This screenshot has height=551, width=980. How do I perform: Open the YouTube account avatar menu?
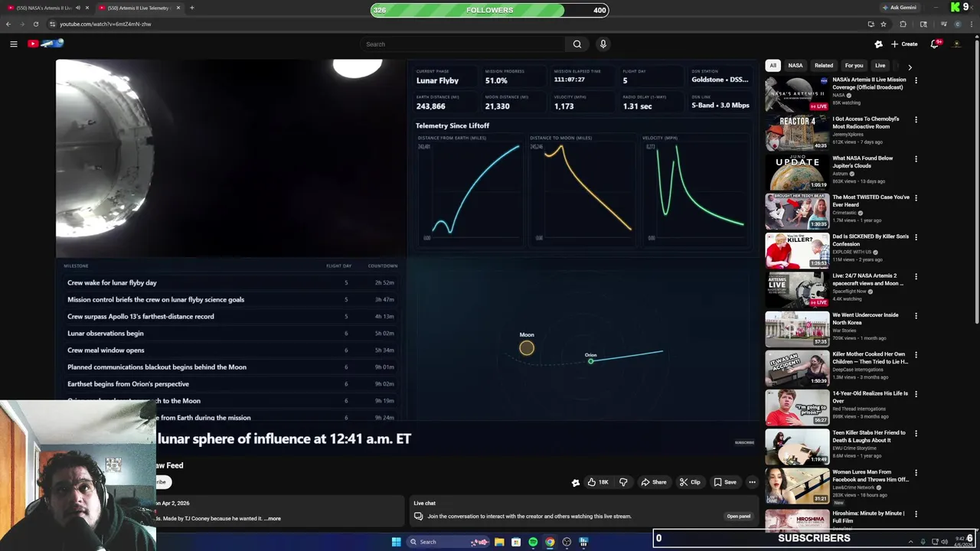pos(957,44)
